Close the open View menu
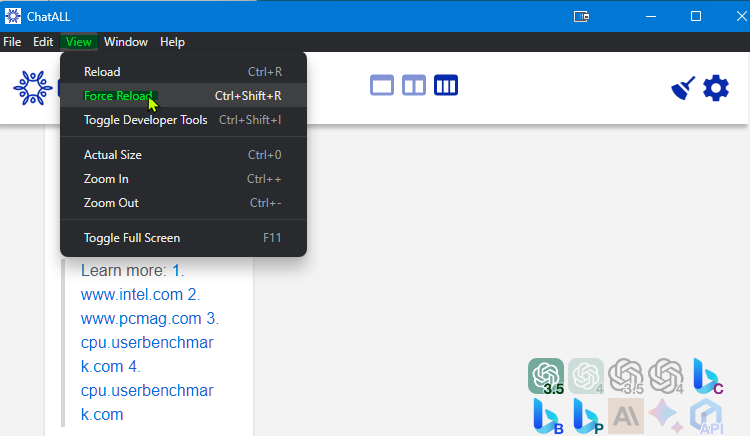Image resolution: width=750 pixels, height=436 pixels. click(x=78, y=42)
